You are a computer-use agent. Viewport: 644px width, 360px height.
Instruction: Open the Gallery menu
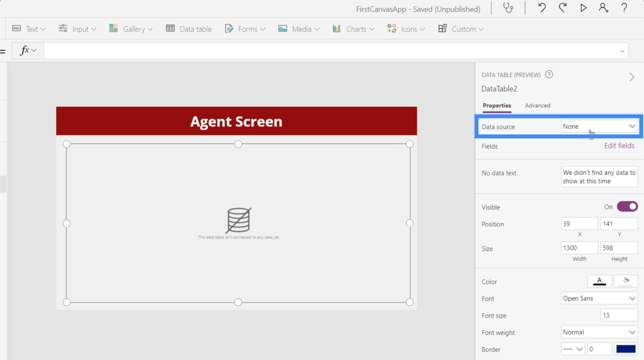[x=131, y=29]
